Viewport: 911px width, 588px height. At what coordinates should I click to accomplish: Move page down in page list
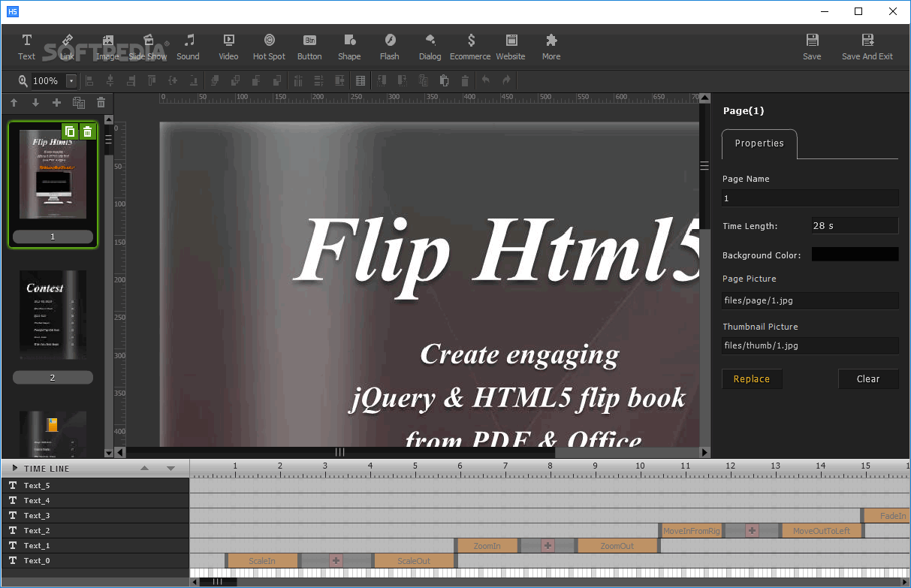[35, 103]
